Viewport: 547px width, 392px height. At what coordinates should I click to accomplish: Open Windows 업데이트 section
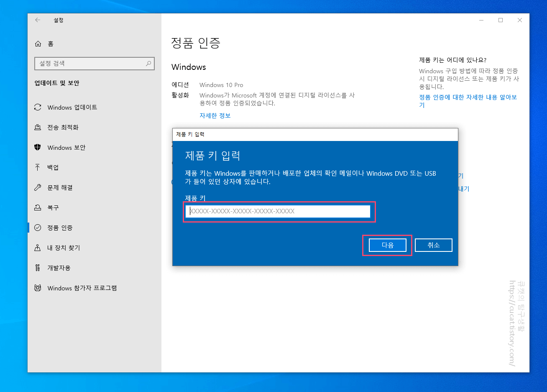[95, 107]
